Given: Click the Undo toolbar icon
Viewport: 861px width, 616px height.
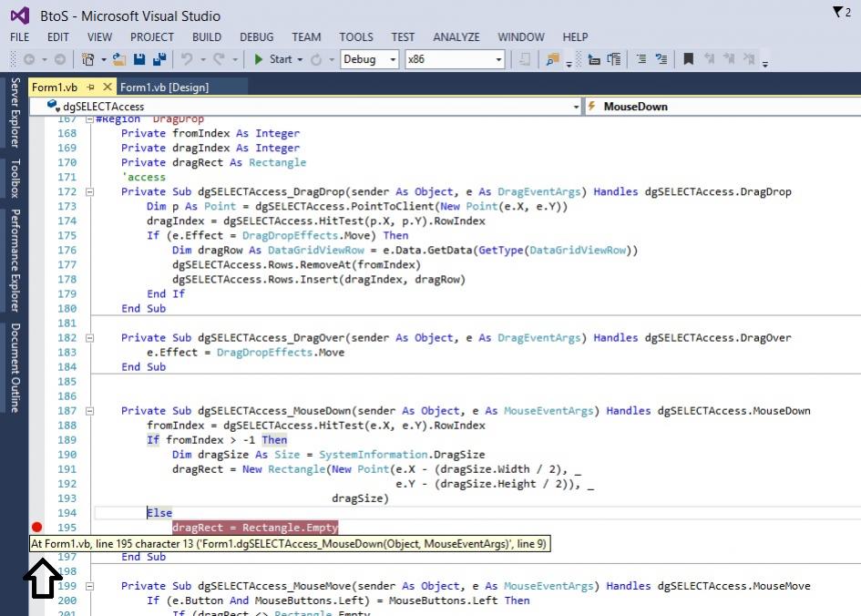Looking at the screenshot, I should click(187, 59).
